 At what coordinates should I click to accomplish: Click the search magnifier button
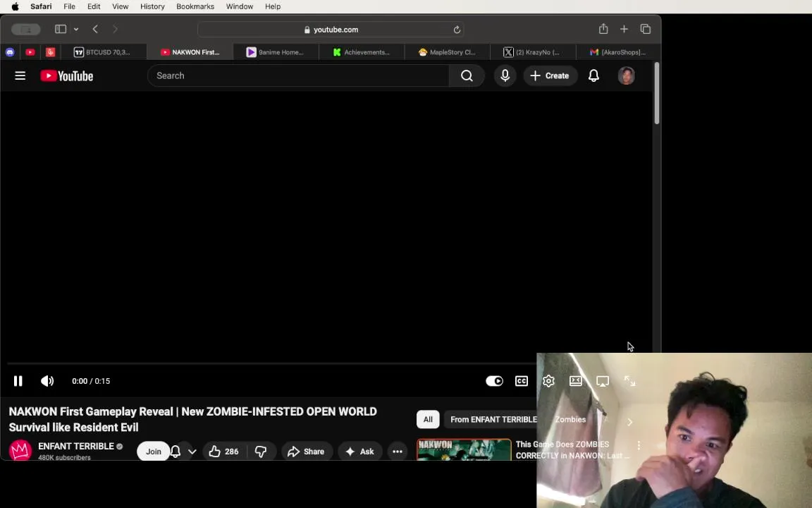[467, 75]
